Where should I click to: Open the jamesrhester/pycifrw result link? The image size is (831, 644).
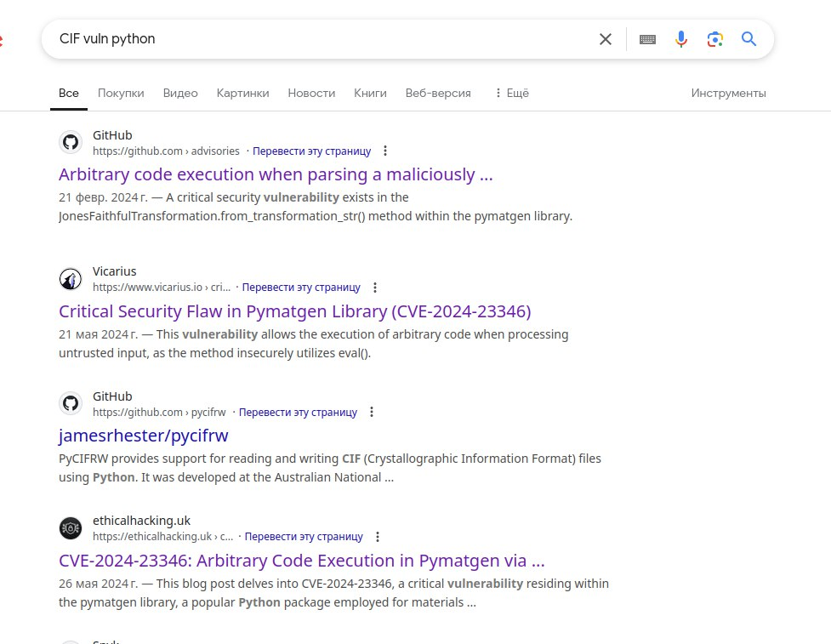pos(143,435)
